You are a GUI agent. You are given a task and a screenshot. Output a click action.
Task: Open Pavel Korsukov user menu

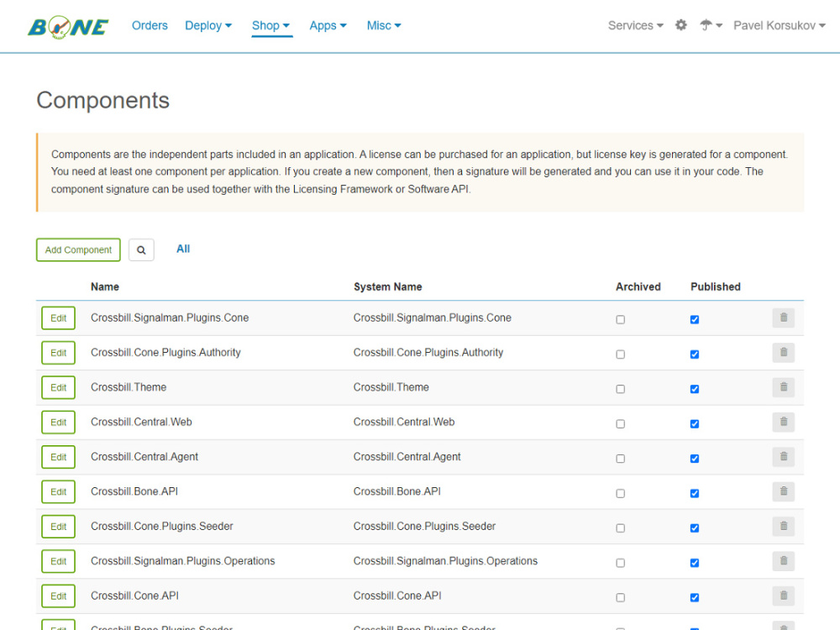[780, 26]
